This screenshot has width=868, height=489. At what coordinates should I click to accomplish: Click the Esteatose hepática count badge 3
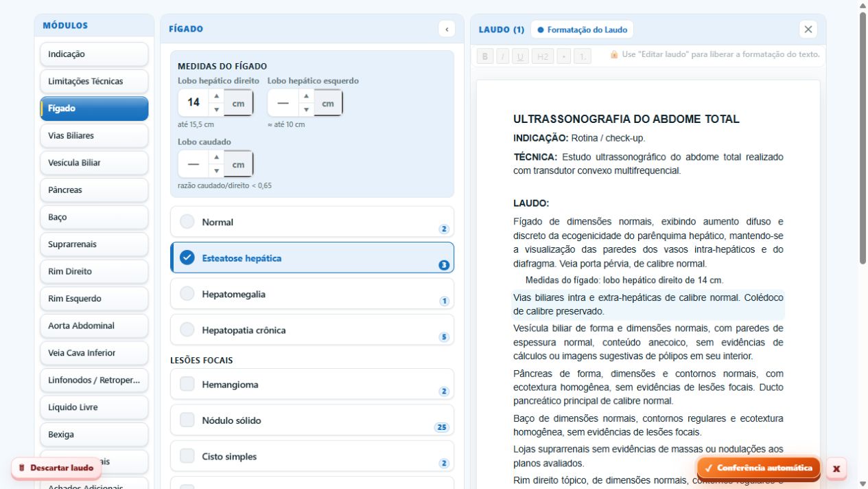click(x=443, y=265)
